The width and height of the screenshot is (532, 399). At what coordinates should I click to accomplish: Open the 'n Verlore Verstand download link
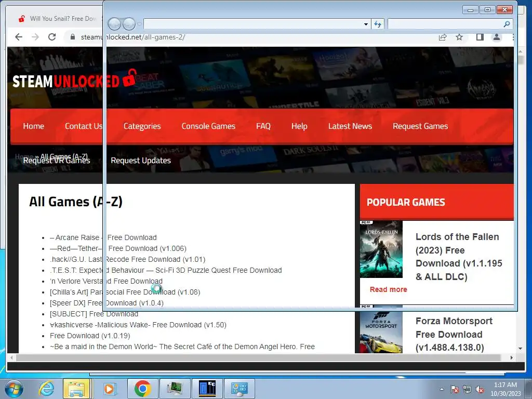(x=106, y=281)
